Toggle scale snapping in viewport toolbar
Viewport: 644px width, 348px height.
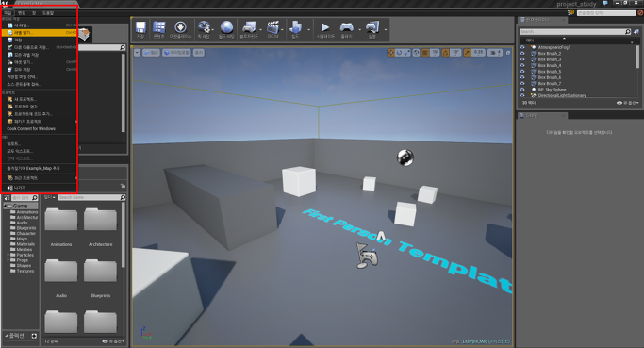[468, 53]
